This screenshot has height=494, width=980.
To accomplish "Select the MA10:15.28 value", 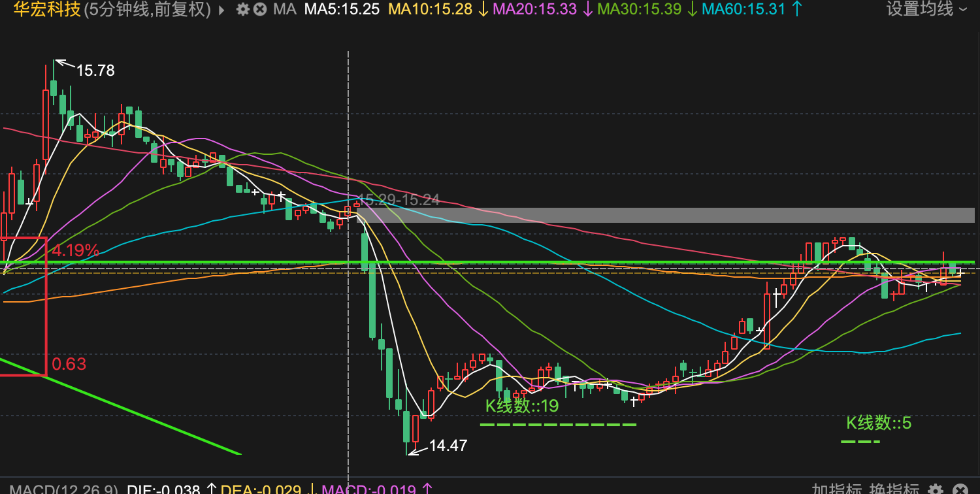I will (x=431, y=10).
